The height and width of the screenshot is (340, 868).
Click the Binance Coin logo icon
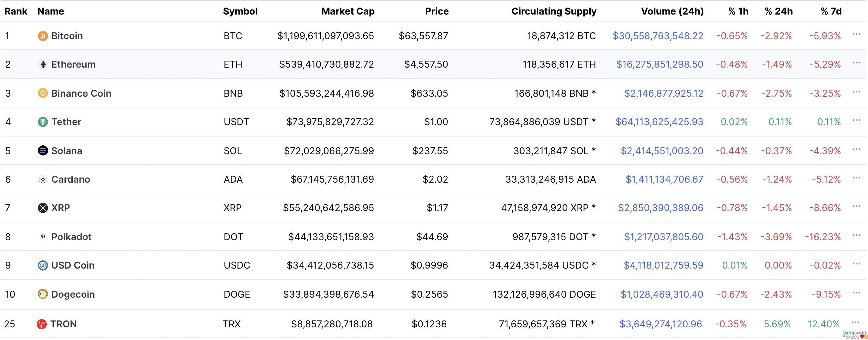tap(43, 93)
